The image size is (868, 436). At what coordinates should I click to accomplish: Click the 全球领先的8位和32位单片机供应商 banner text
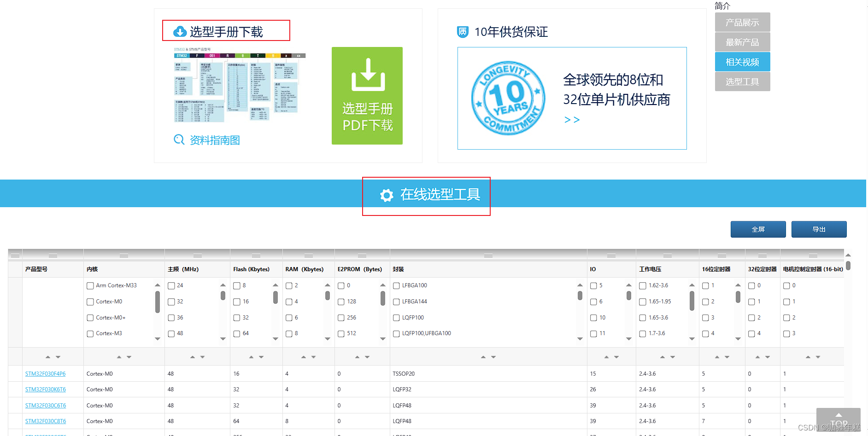tap(616, 89)
